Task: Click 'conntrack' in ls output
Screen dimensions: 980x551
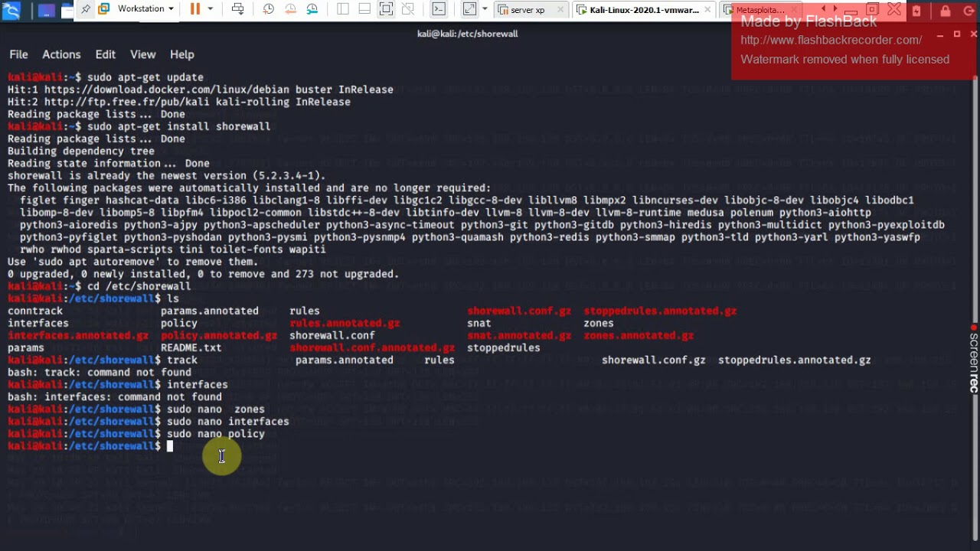Action: (35, 311)
